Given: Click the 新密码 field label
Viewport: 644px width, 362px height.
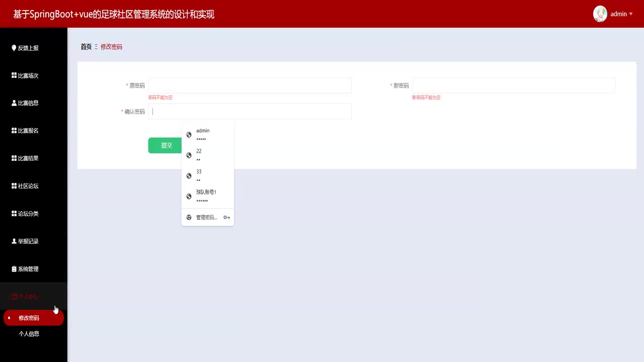Looking at the screenshot, I should coord(401,86).
